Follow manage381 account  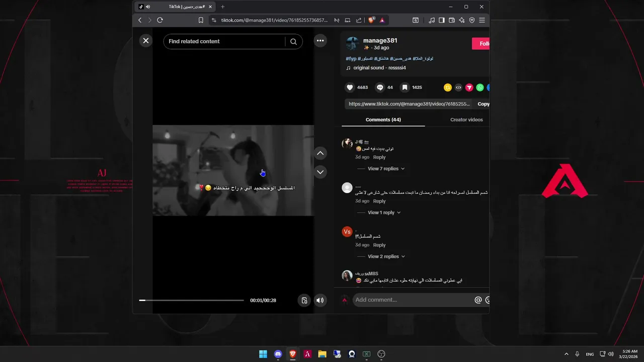(480, 44)
